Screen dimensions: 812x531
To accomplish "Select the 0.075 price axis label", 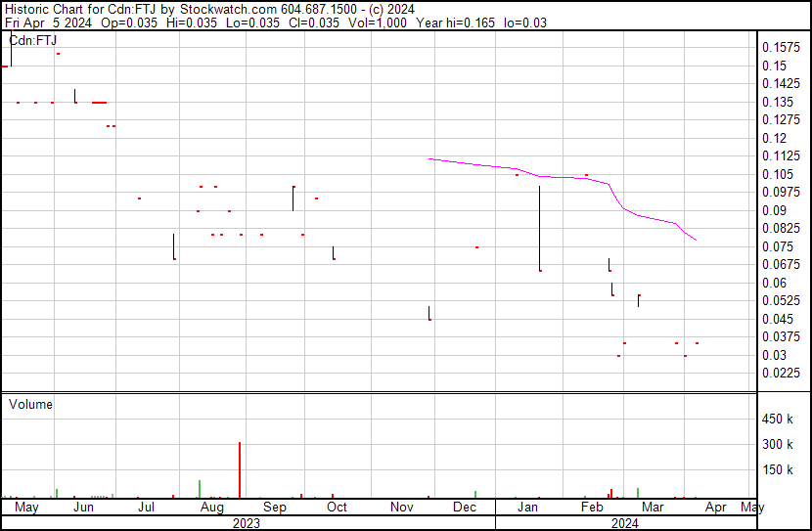I will coord(777,246).
